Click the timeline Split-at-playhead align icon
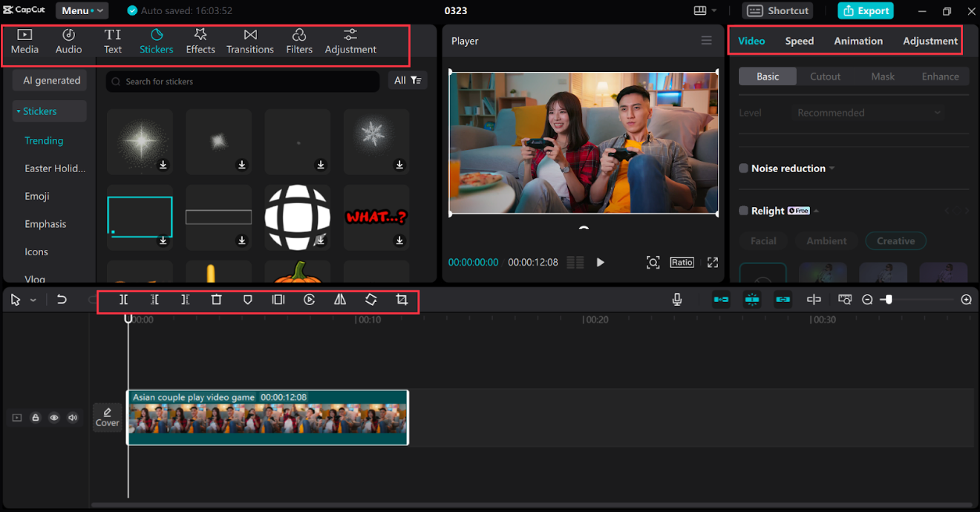This screenshot has width=980, height=512. click(x=814, y=300)
